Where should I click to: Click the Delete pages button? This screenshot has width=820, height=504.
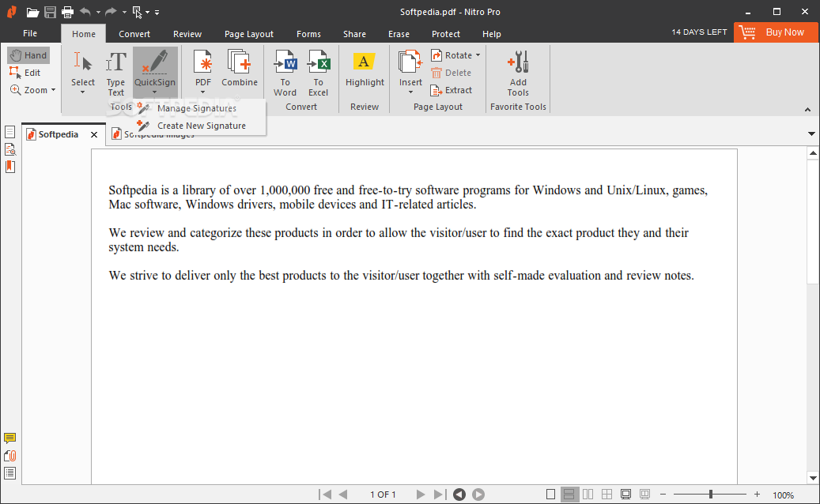coord(452,73)
